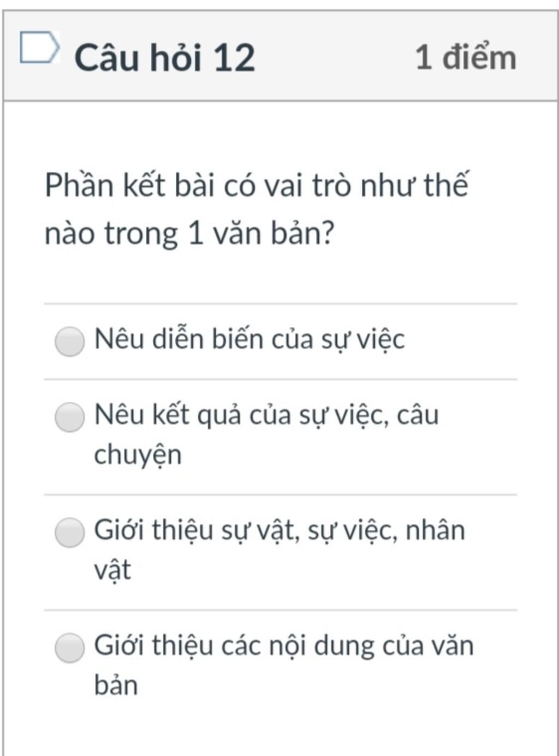Viewport: 559px width, 756px height.
Task: Click the question line "nào trong 1 văn bản?"
Action: [x=189, y=233]
